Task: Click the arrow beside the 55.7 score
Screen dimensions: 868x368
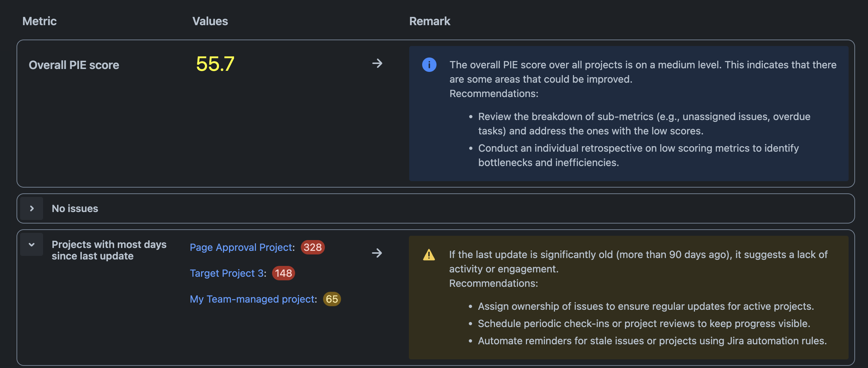Action: pos(377,64)
